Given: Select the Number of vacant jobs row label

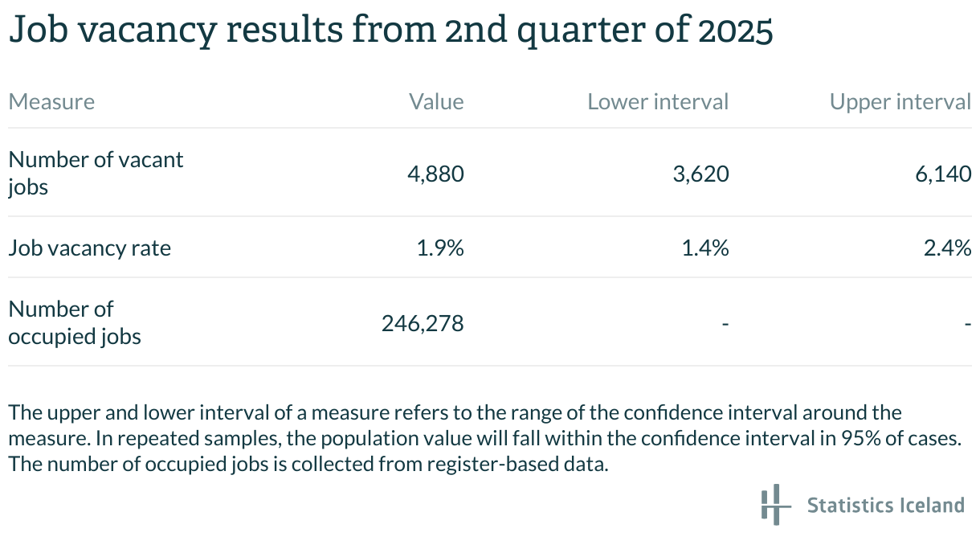Looking at the screenshot, I should [96, 173].
